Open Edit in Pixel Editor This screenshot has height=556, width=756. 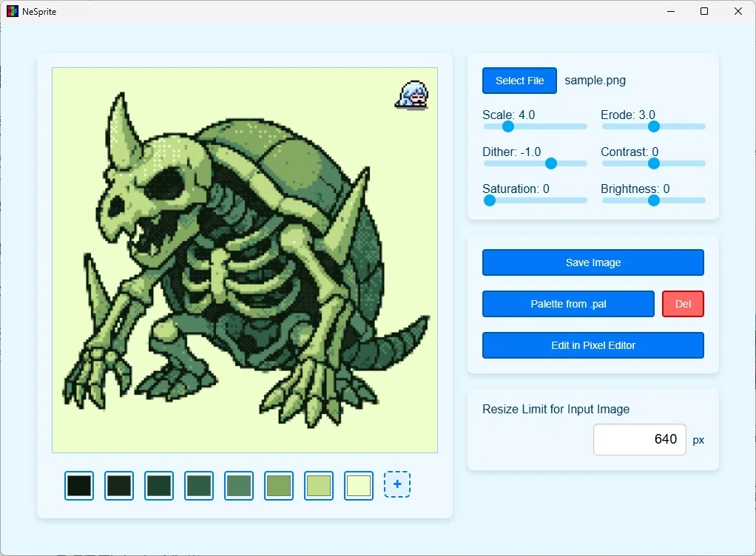coord(593,345)
